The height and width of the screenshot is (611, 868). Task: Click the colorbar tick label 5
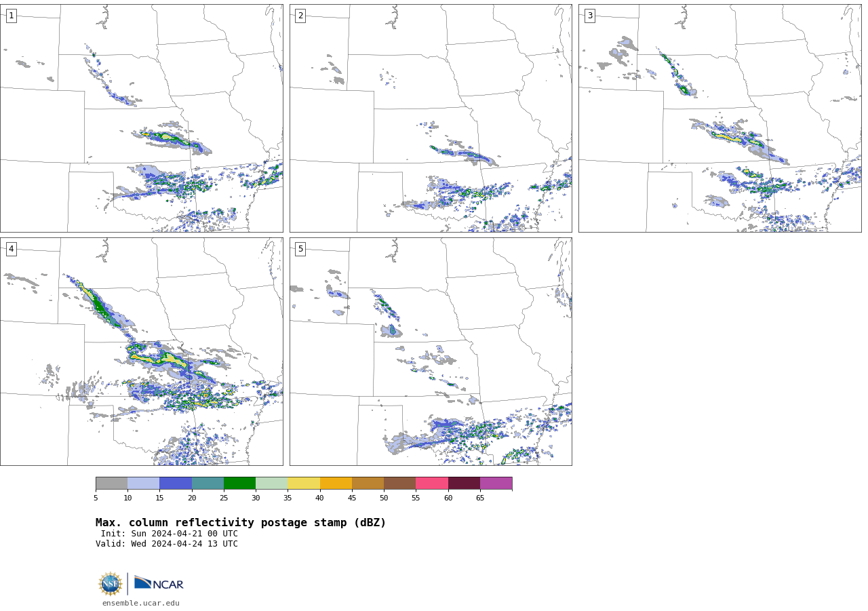pyautogui.click(x=96, y=498)
